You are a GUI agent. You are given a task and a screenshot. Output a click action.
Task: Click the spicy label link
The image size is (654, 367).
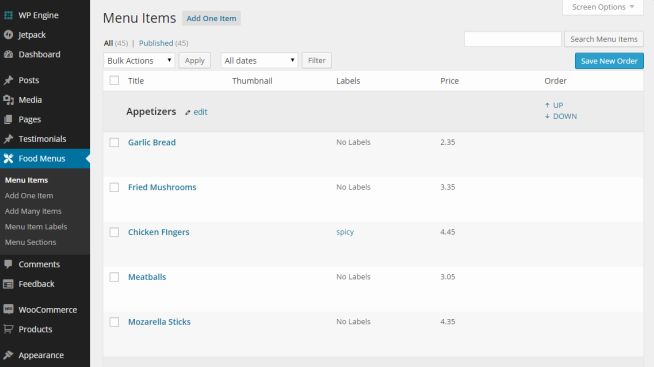(345, 232)
